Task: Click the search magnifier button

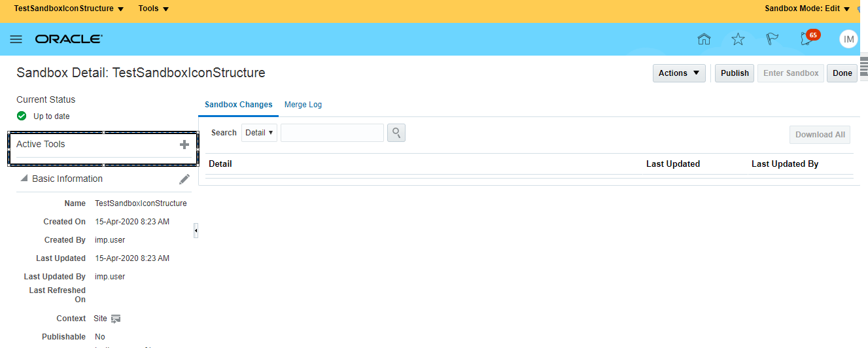Action: coord(396,133)
